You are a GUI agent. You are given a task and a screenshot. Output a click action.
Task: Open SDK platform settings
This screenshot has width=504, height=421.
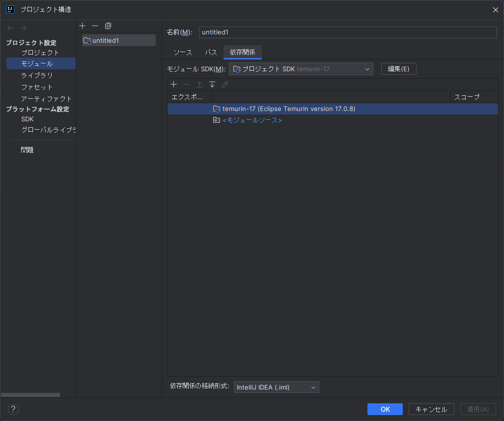(28, 119)
